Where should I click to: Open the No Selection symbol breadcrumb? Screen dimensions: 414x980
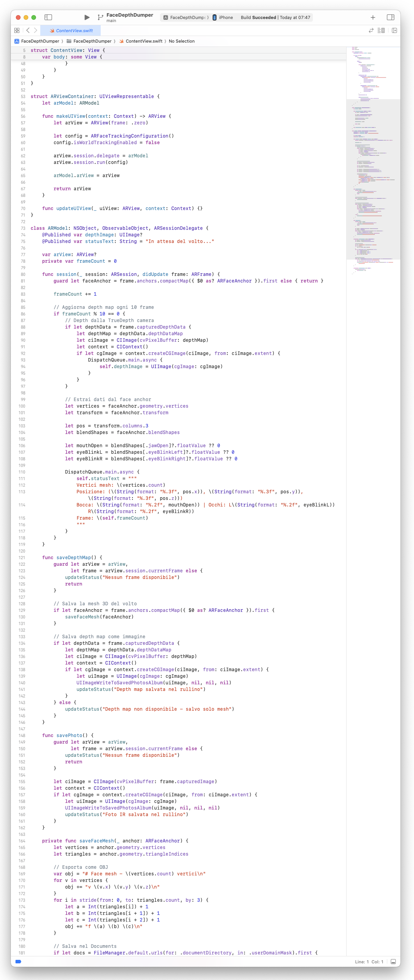point(182,41)
